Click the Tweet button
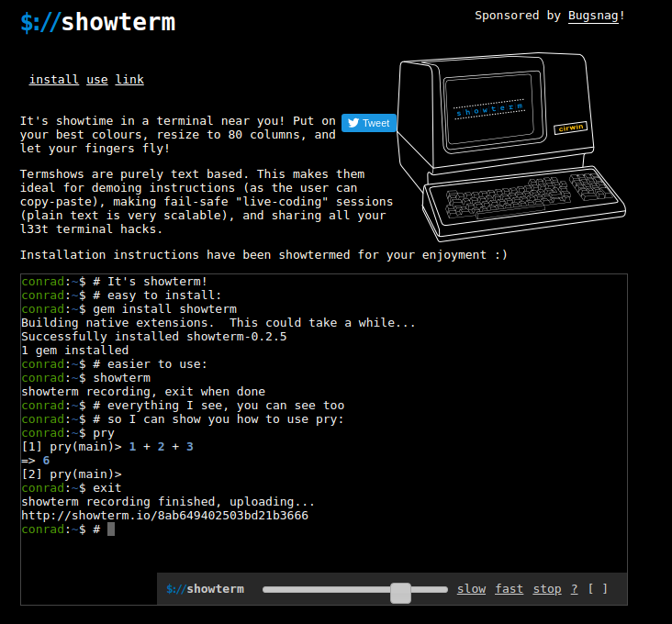Image resolution: width=672 pixels, height=624 pixels. [368, 123]
